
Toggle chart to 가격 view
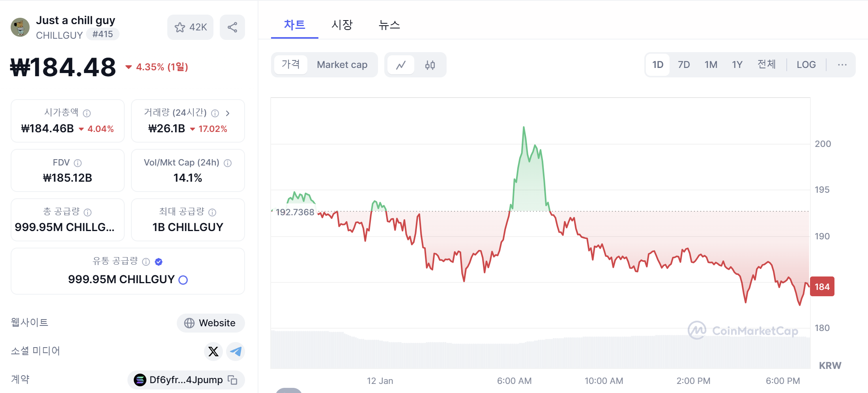coord(290,64)
